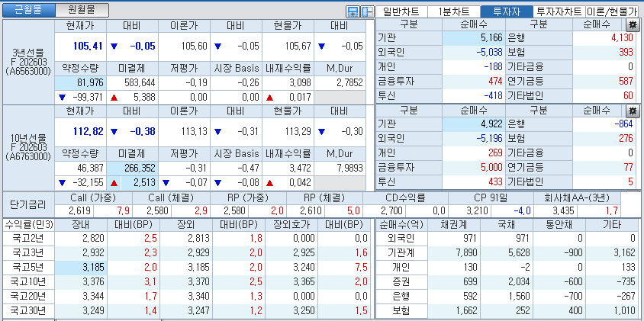Select the 국고2년 row label
644x321 pixels.
point(28,239)
